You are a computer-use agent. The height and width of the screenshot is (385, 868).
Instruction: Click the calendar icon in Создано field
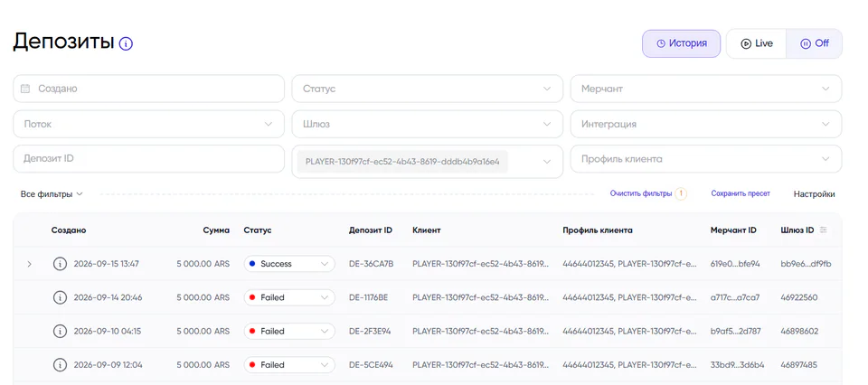[x=25, y=89]
